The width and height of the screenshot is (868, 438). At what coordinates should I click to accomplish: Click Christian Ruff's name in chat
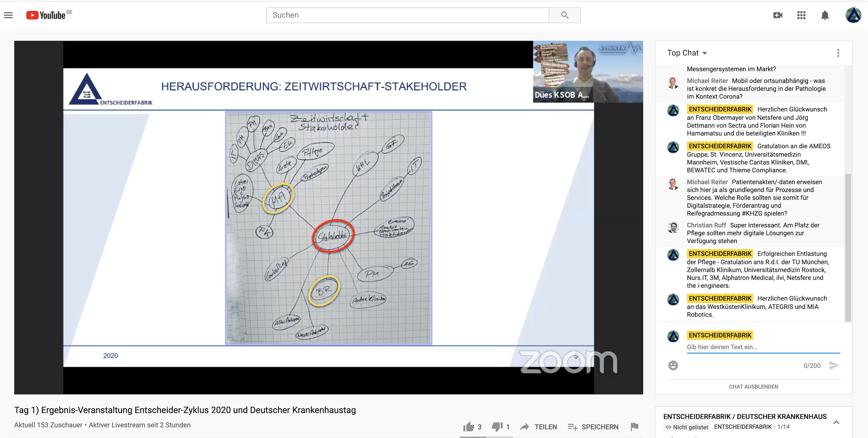706,225
